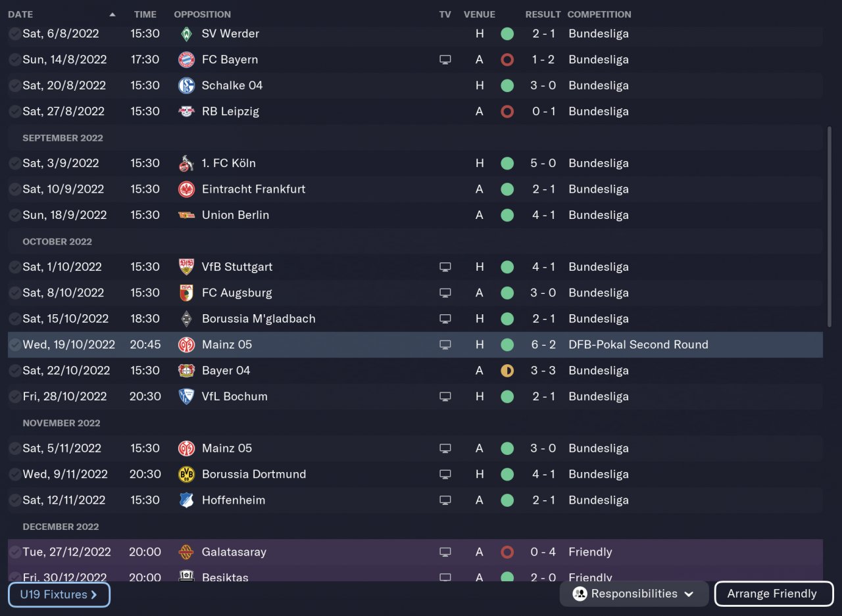Click the Eintracht Frankfurt crest icon
The height and width of the screenshot is (616, 842).
186,189
